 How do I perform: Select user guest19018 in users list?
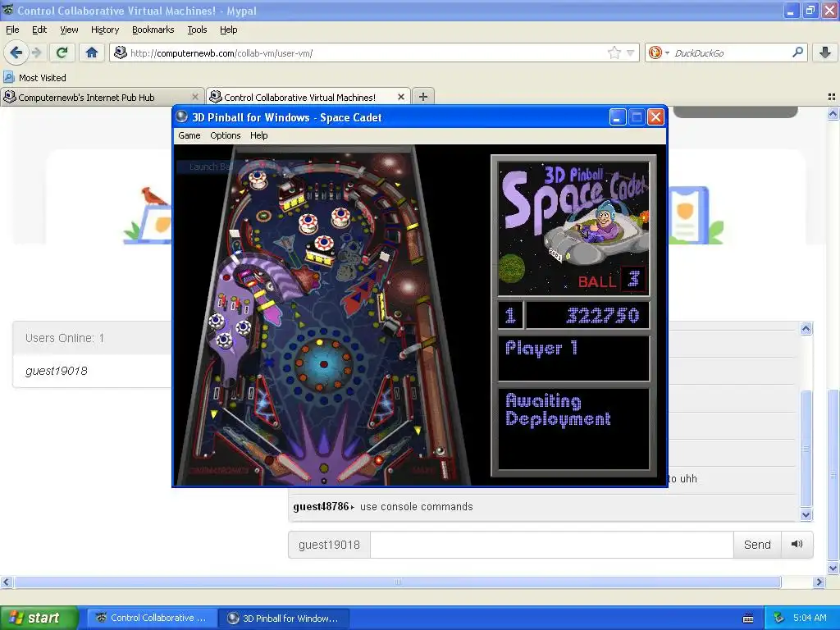click(x=57, y=371)
